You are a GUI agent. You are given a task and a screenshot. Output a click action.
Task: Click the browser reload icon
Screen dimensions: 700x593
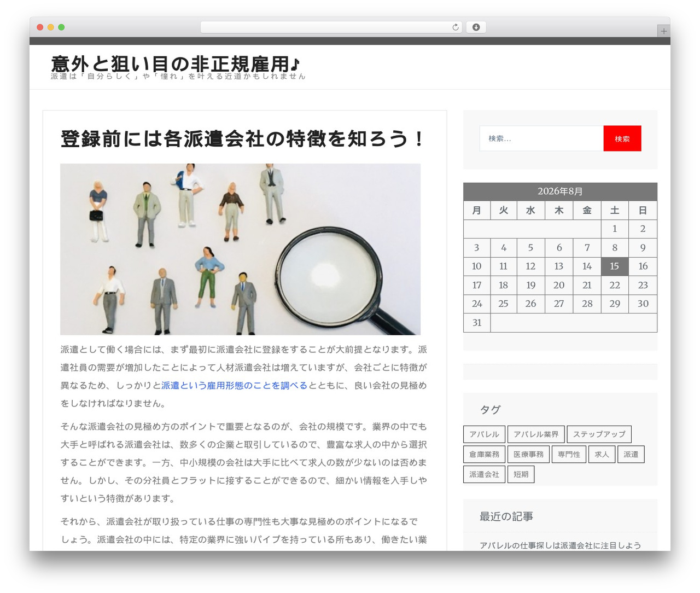coord(455,27)
